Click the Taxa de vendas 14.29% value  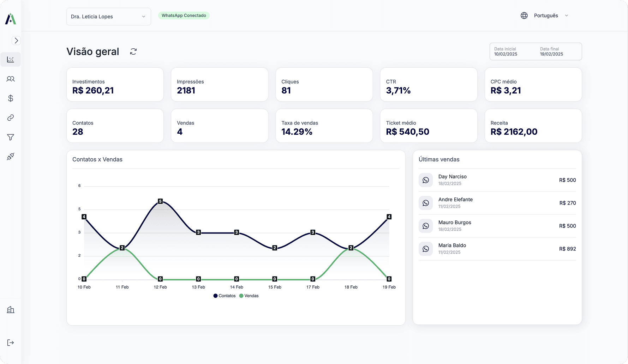pos(297,132)
